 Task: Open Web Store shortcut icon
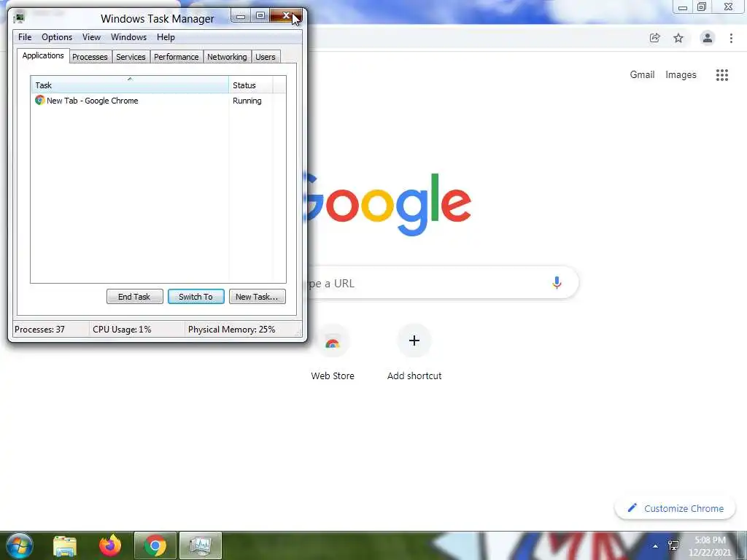coord(333,341)
